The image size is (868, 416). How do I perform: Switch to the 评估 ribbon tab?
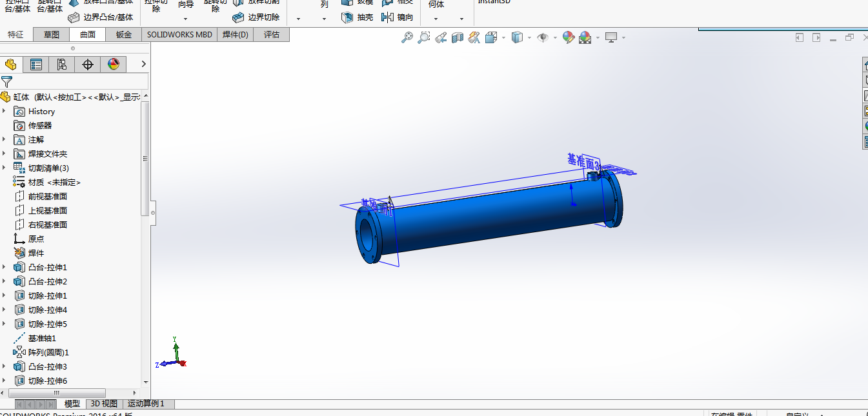272,35
